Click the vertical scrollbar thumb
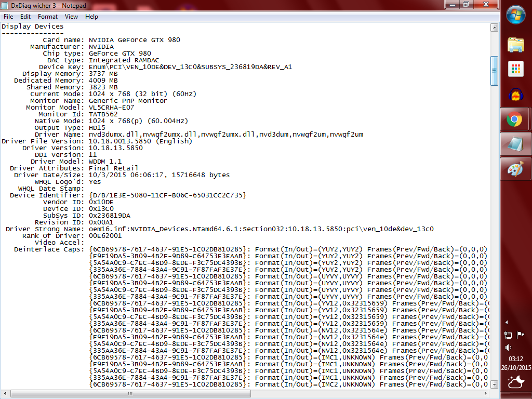The image size is (532, 399). click(x=495, y=71)
